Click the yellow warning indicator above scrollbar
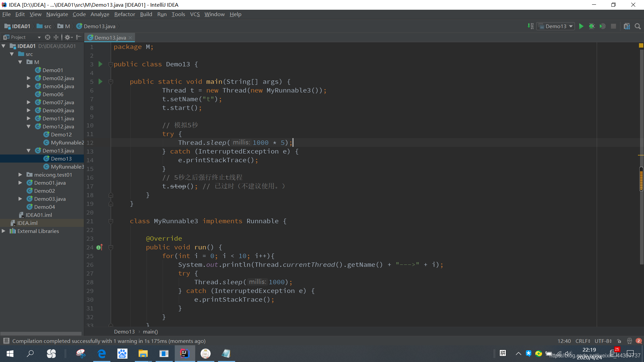 click(641, 45)
